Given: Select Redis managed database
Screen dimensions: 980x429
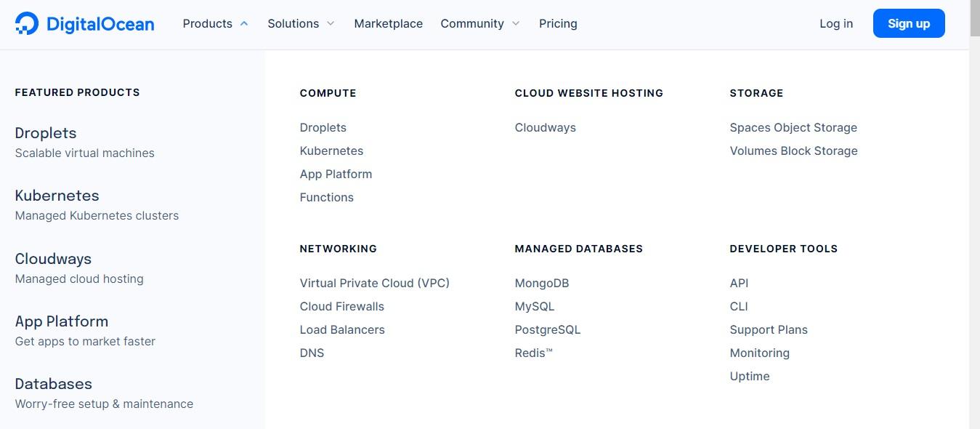Looking at the screenshot, I should click(x=534, y=353).
